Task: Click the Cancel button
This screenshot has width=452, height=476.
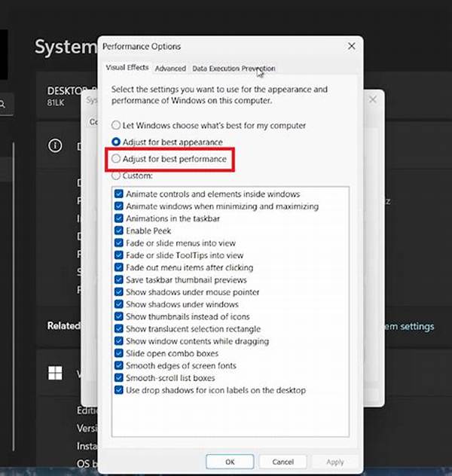Action: tap(283, 462)
